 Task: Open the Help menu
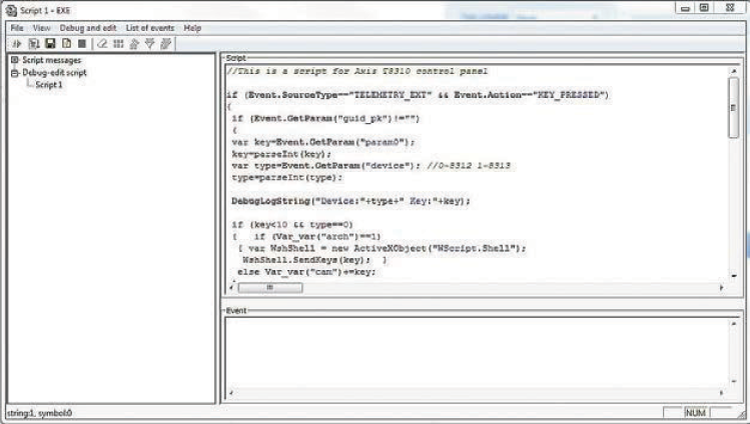tap(193, 28)
